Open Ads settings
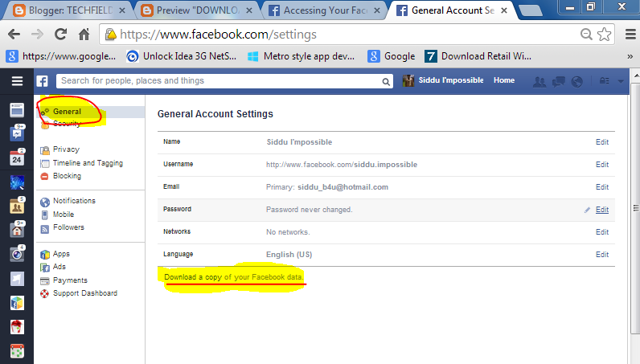 point(59,267)
